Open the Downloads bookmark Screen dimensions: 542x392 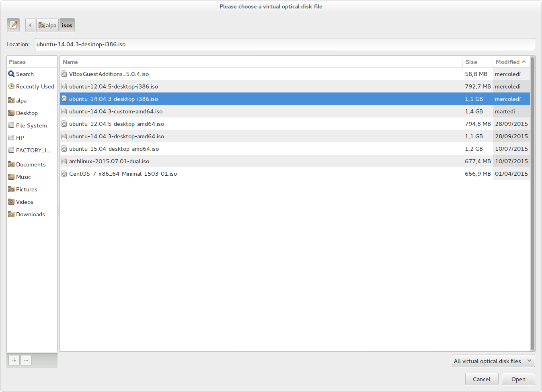[32, 214]
